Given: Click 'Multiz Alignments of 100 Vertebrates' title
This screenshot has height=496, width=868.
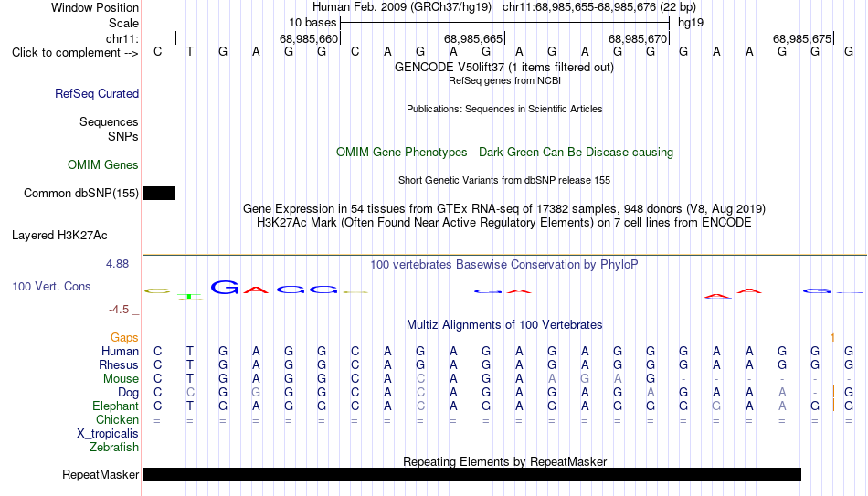Looking at the screenshot, I should [x=504, y=325].
